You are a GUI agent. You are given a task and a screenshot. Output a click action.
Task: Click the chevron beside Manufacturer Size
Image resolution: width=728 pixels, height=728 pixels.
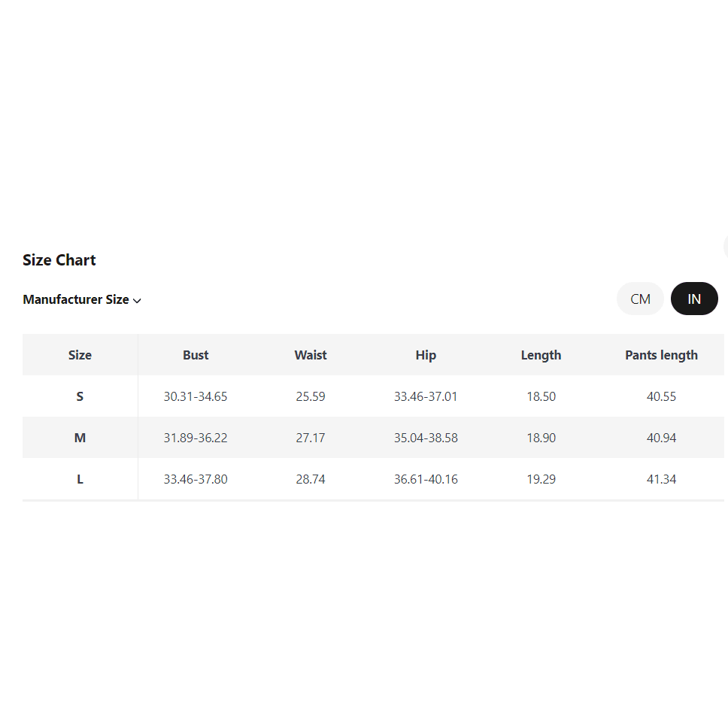(137, 300)
